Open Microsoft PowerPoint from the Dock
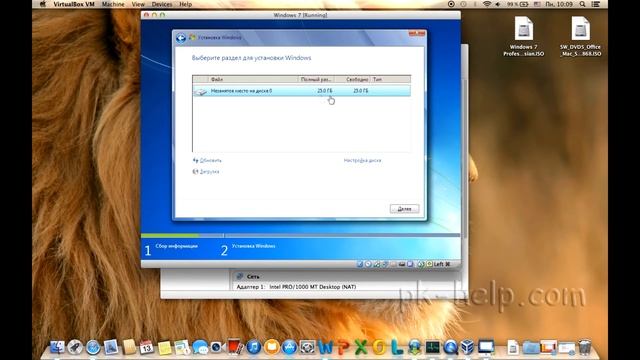Viewport: 640px width, 360px height. 343,347
